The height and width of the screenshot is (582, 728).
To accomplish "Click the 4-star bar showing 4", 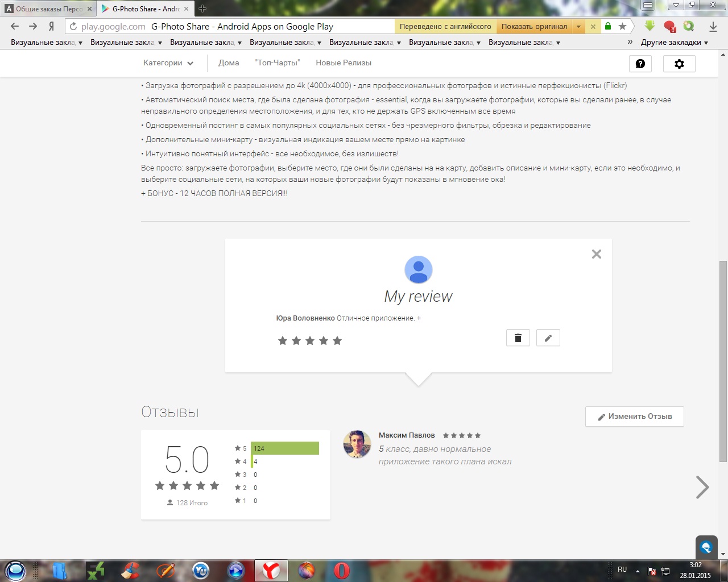I will (x=253, y=462).
